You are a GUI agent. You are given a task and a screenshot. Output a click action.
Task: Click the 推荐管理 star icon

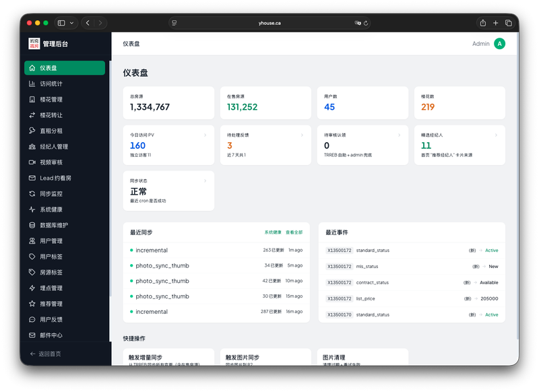pyautogui.click(x=32, y=304)
